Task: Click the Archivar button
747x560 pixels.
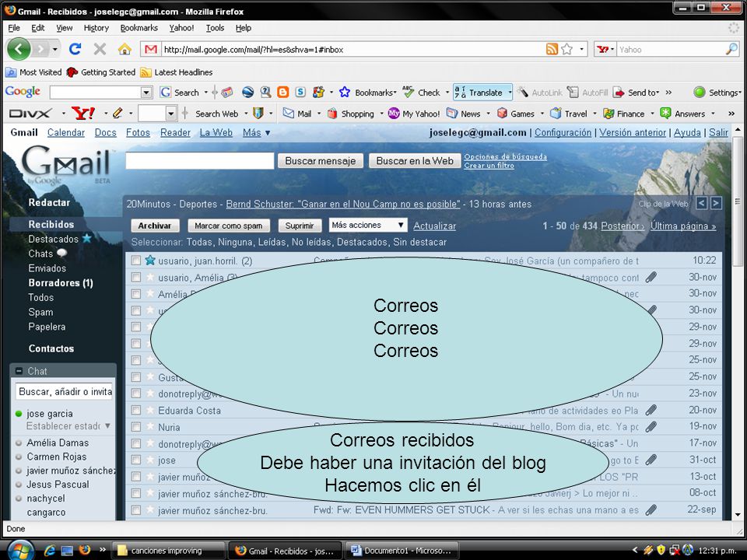Action: [155, 226]
